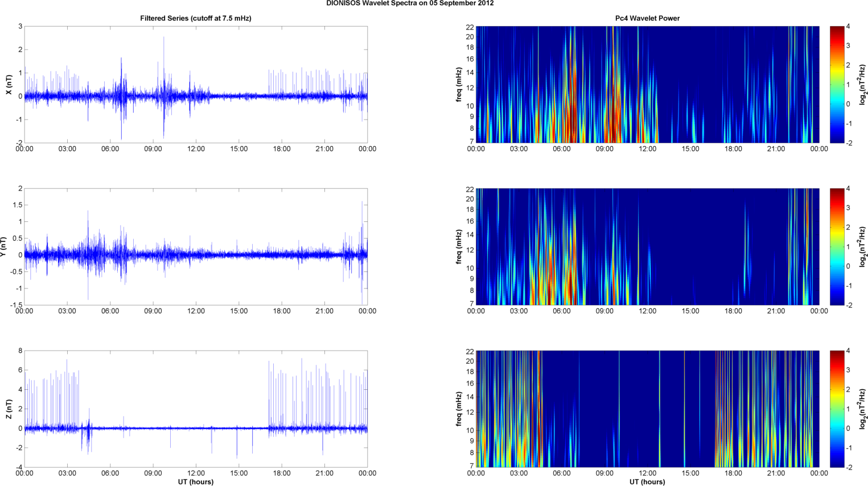
Task: Click the colorbar of the X-component spectrogram
Action: 837,84
